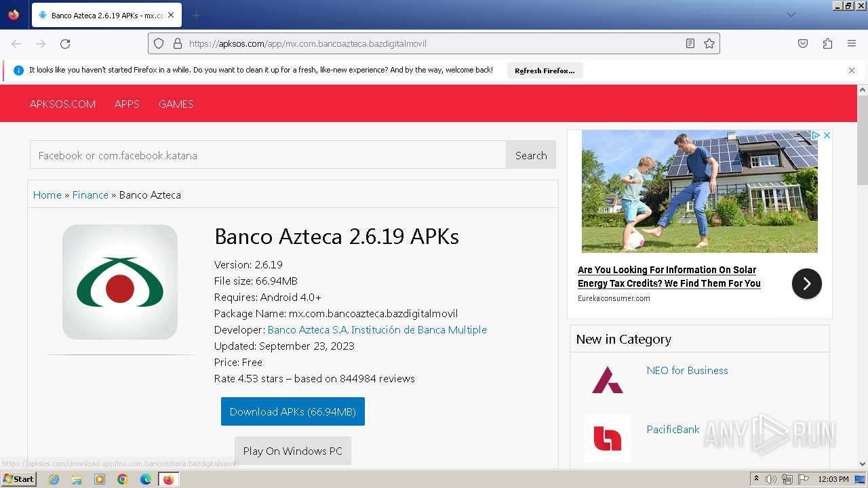Reload the page with the refresh icon
The height and width of the screenshot is (488, 868).
[65, 43]
